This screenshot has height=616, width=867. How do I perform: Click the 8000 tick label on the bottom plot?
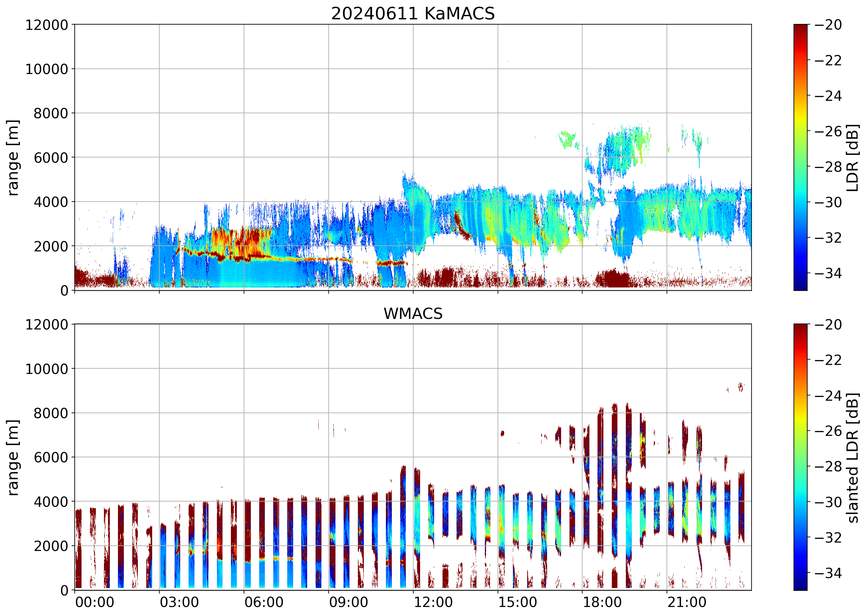(51, 413)
